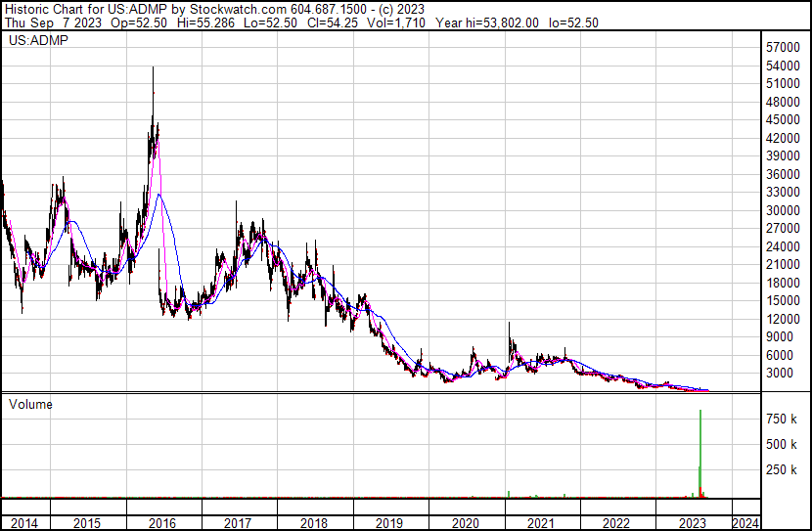812x531 pixels.
Task: Select the 2024 year marker
Action: (x=746, y=523)
